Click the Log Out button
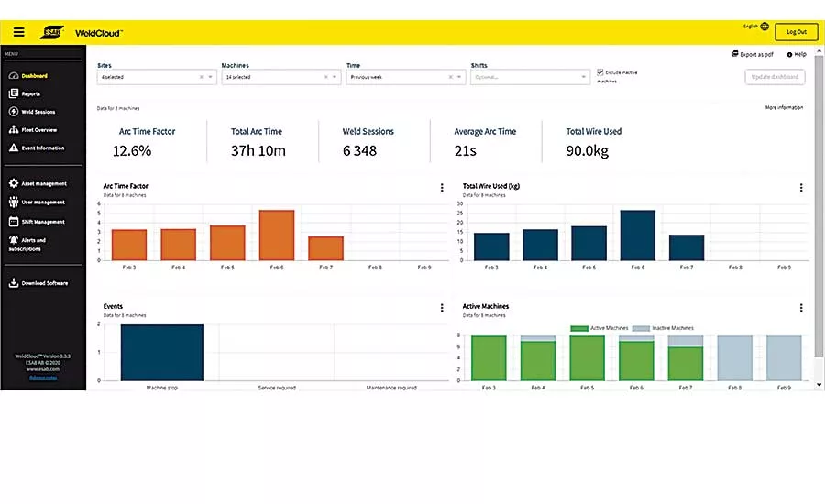825x504 pixels. pos(796,32)
